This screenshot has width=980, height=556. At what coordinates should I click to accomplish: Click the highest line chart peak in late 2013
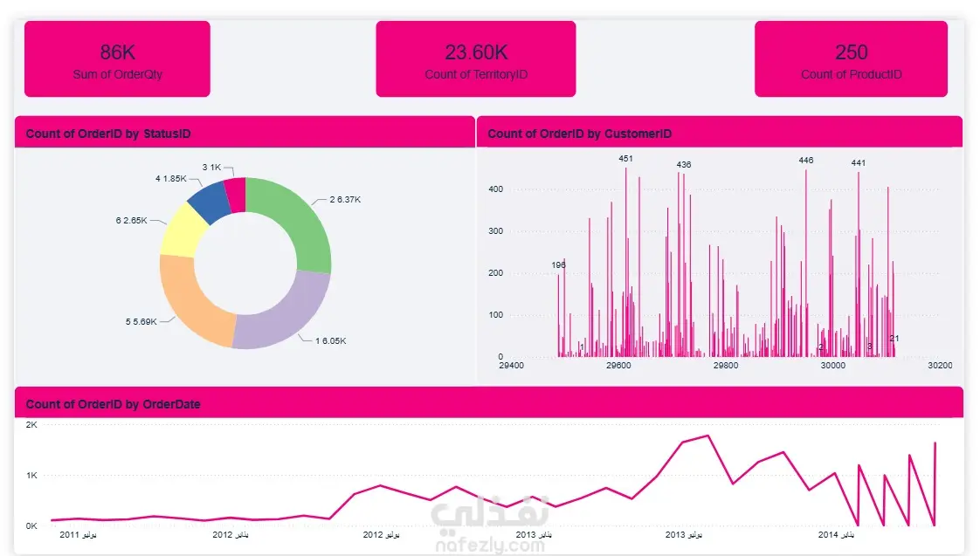coord(707,436)
